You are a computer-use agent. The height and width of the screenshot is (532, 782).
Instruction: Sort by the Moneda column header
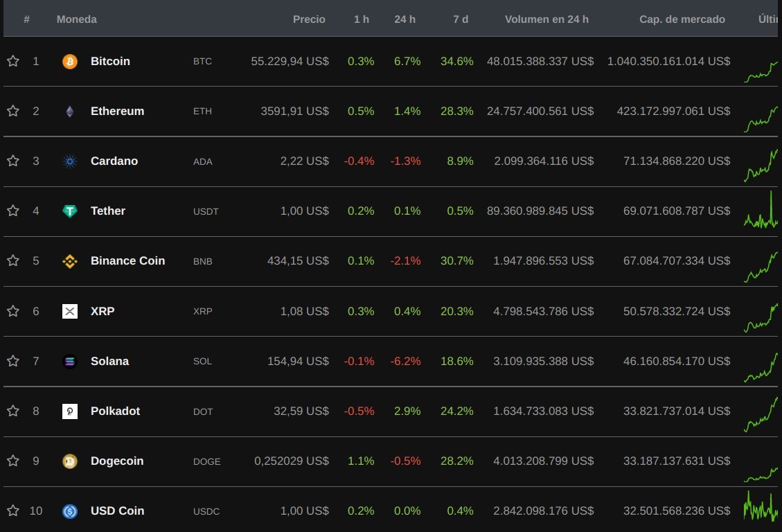77,19
